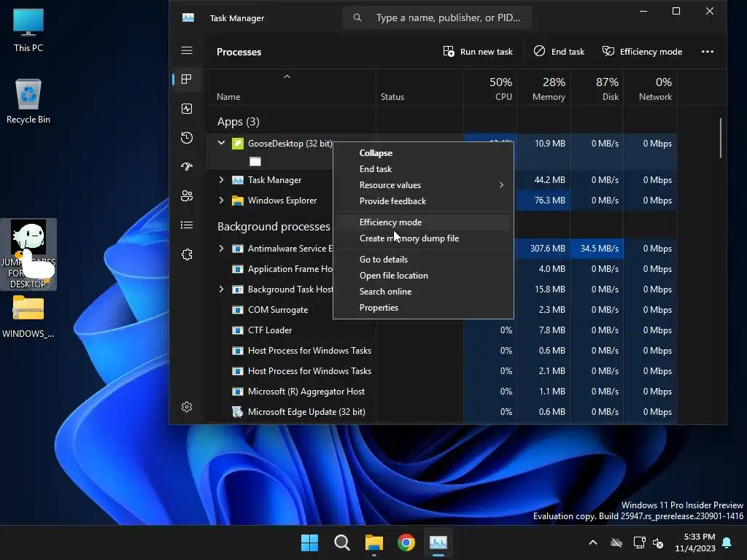Select the Application Frame Host row
This screenshot has height=560, width=747.
tap(441, 269)
